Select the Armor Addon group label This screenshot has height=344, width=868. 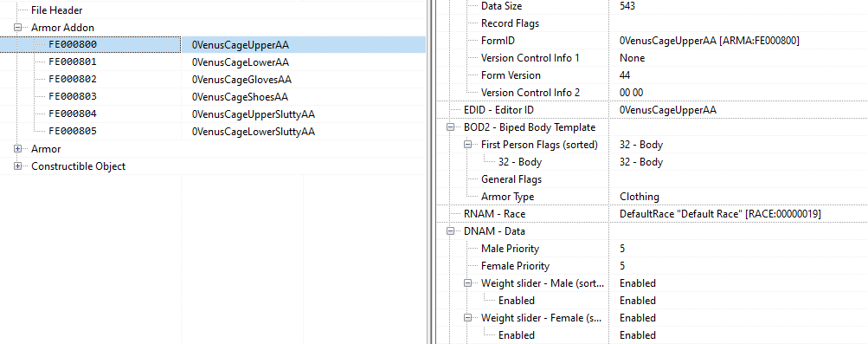[62, 27]
